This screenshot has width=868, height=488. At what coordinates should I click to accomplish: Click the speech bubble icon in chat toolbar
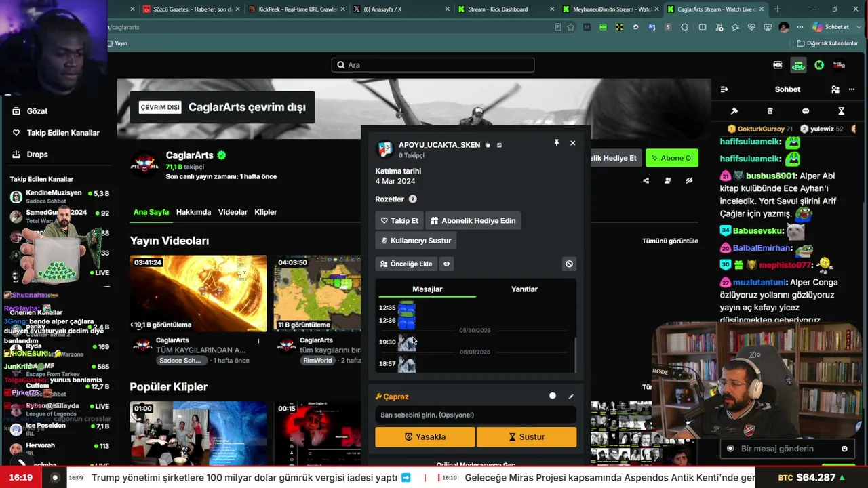coord(806,111)
